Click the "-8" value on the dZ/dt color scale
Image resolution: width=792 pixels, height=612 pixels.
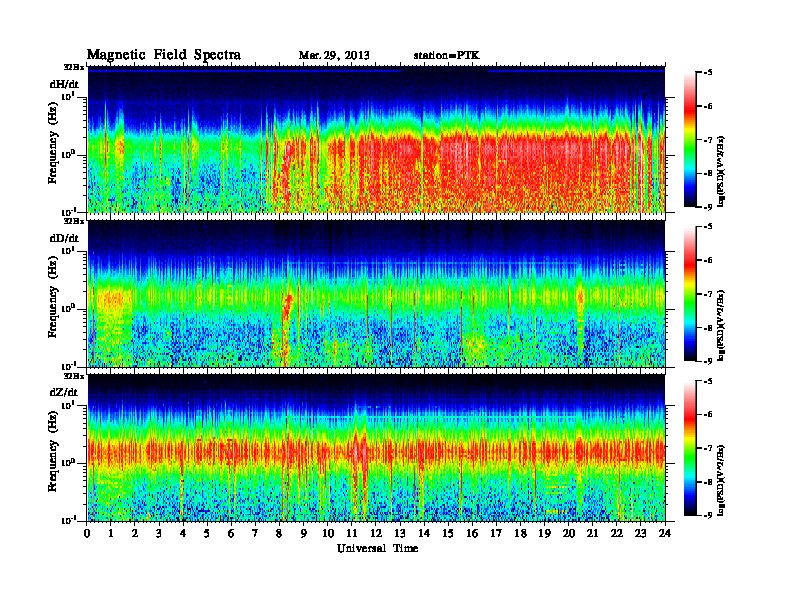(x=708, y=482)
